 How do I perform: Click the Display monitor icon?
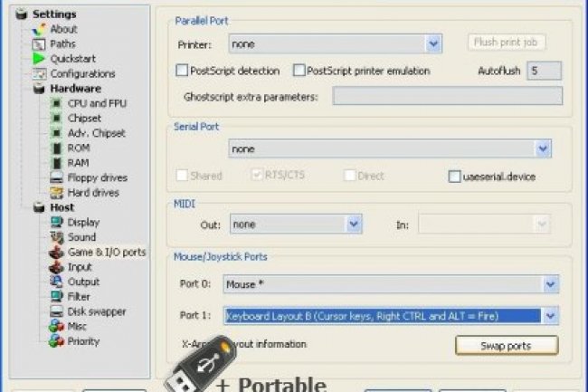[57, 223]
